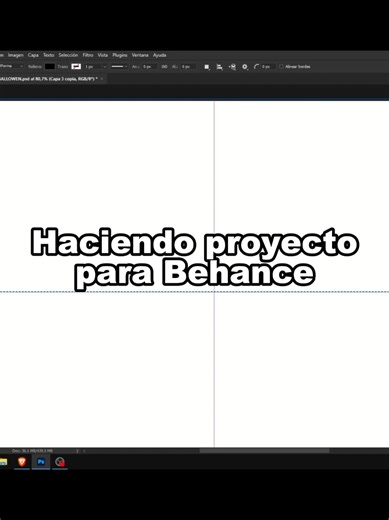Expand the status bar info arrow
Viewport: 389px width, 520px height.
[x=77, y=451]
